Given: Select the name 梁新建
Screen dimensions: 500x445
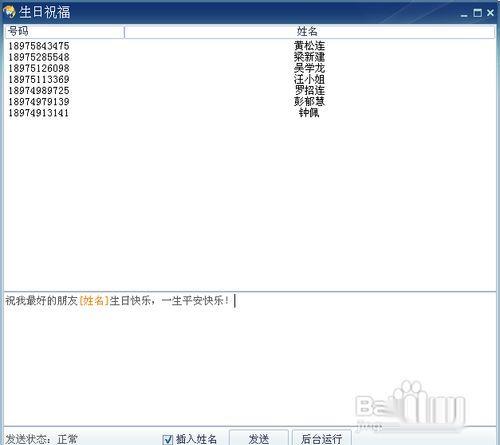Looking at the screenshot, I should 309,57.
